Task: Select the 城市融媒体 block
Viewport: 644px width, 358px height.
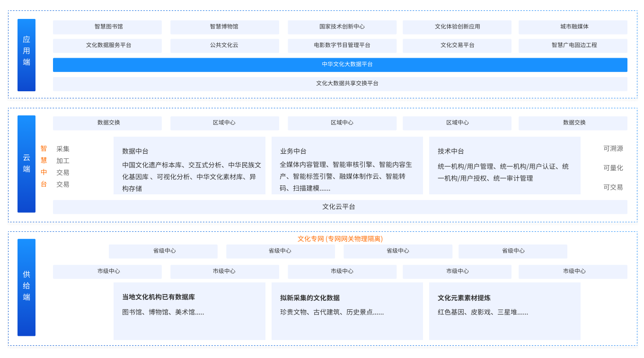Action: point(573,27)
